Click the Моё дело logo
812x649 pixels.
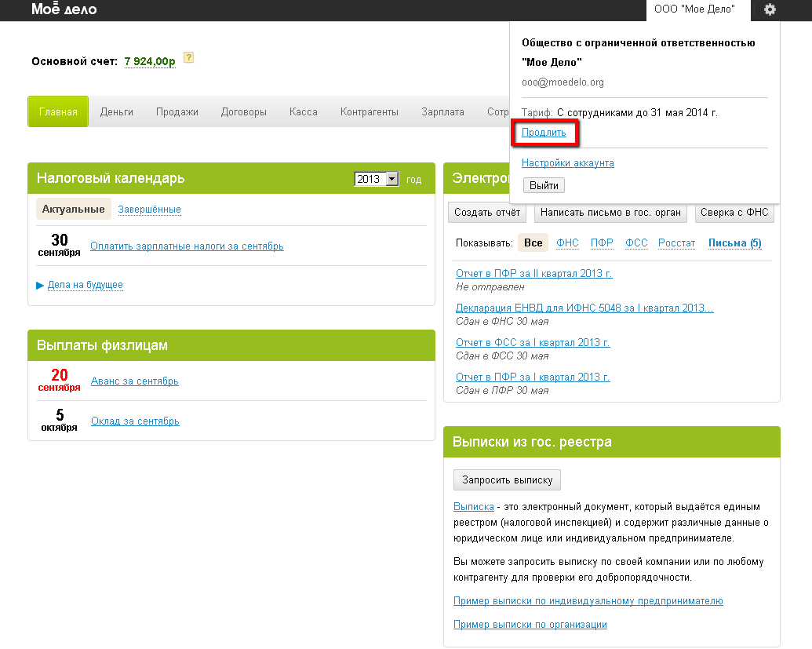tap(64, 9)
